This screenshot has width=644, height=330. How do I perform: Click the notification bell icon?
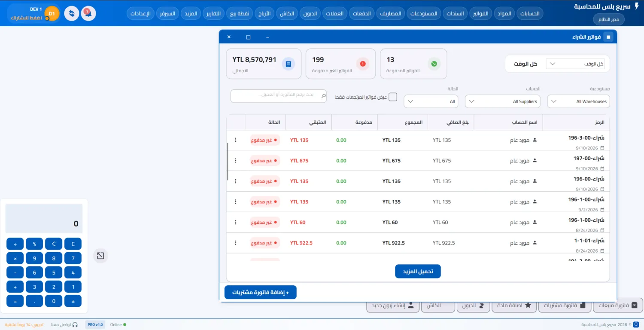click(88, 13)
